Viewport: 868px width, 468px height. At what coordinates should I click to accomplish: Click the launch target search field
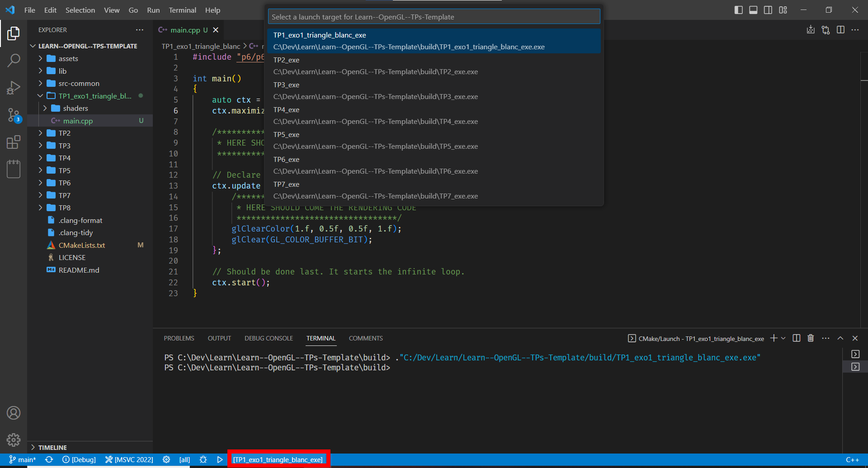(x=434, y=17)
